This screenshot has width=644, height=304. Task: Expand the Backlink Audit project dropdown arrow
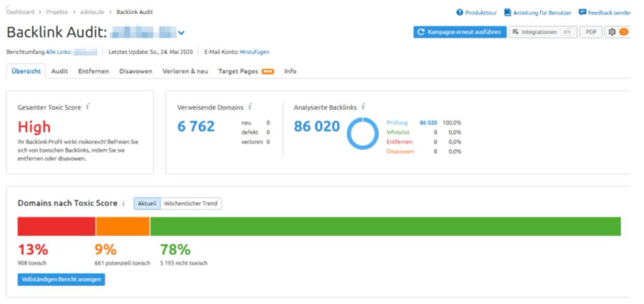pyautogui.click(x=181, y=33)
